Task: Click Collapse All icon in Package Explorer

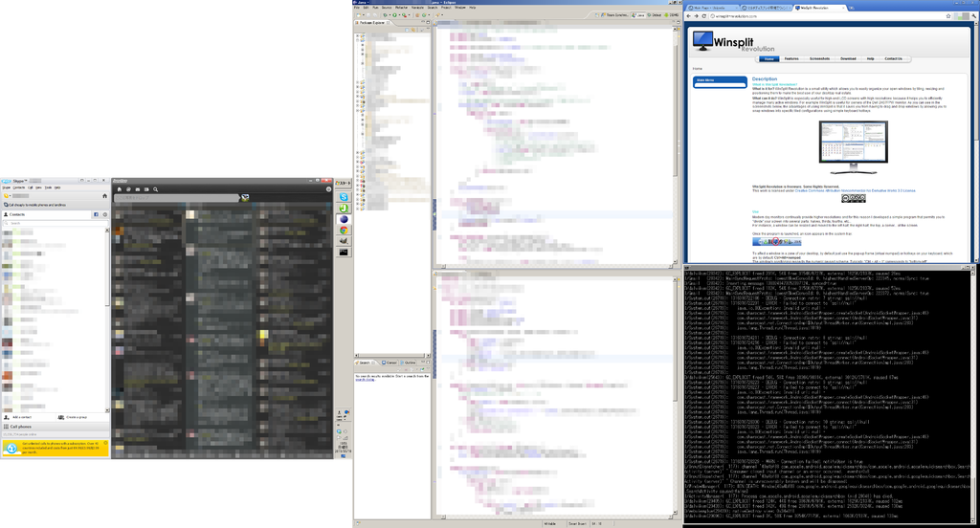Action: [x=407, y=30]
